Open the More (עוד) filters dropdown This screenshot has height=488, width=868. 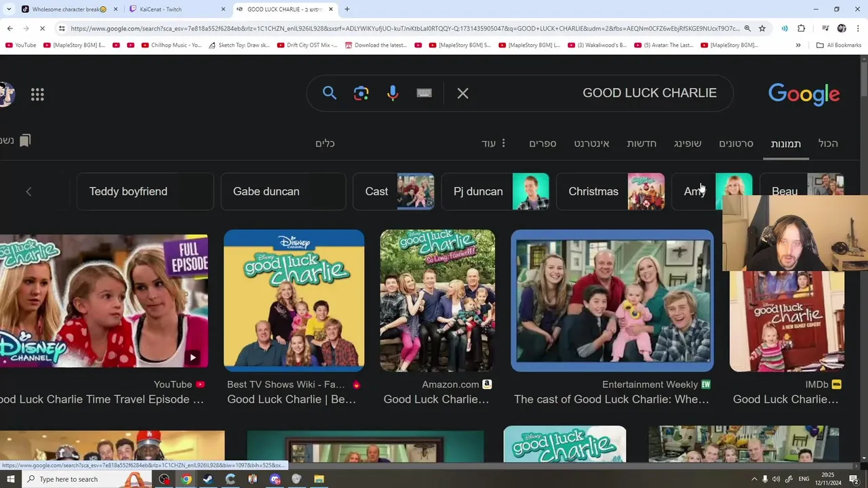494,144
